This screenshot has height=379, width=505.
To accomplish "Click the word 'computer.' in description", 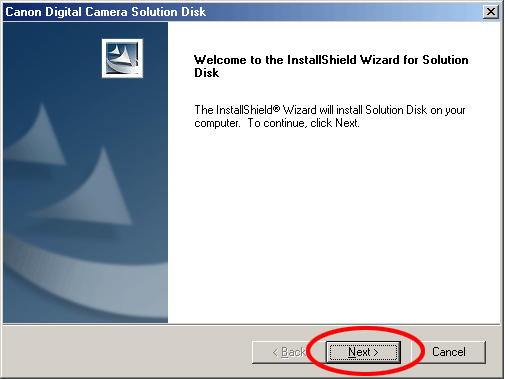I will click(217, 123).
